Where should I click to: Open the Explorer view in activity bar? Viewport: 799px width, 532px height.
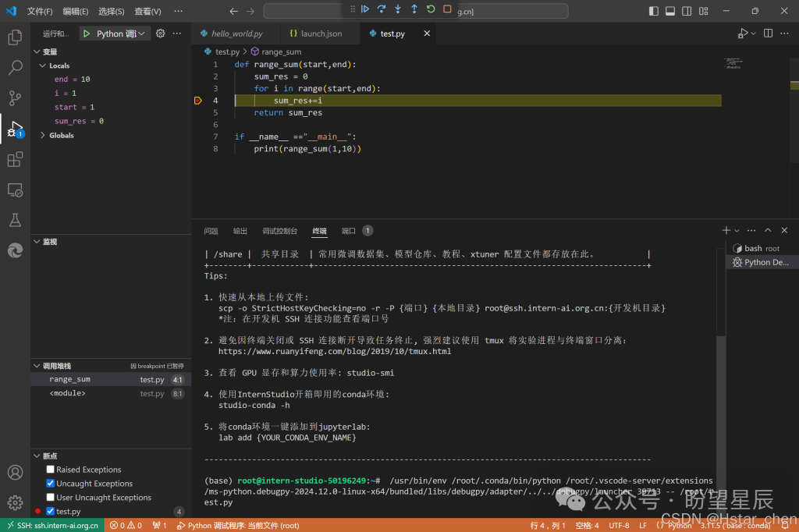point(16,37)
